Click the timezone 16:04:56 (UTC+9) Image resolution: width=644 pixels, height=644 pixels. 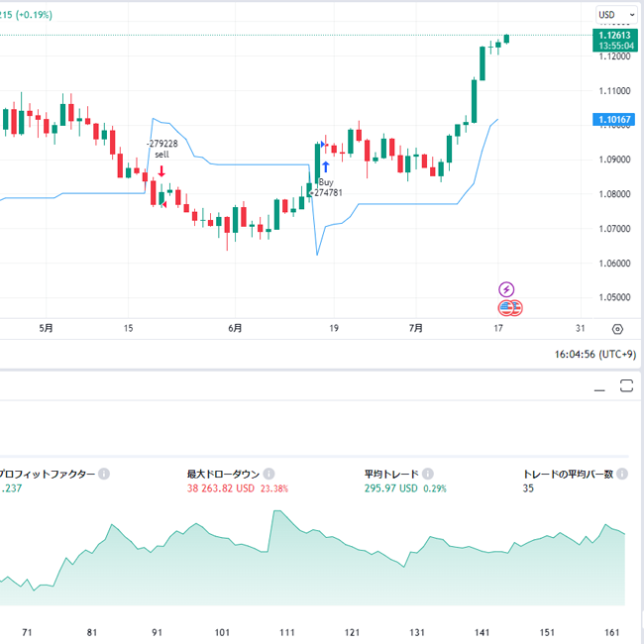point(595,354)
